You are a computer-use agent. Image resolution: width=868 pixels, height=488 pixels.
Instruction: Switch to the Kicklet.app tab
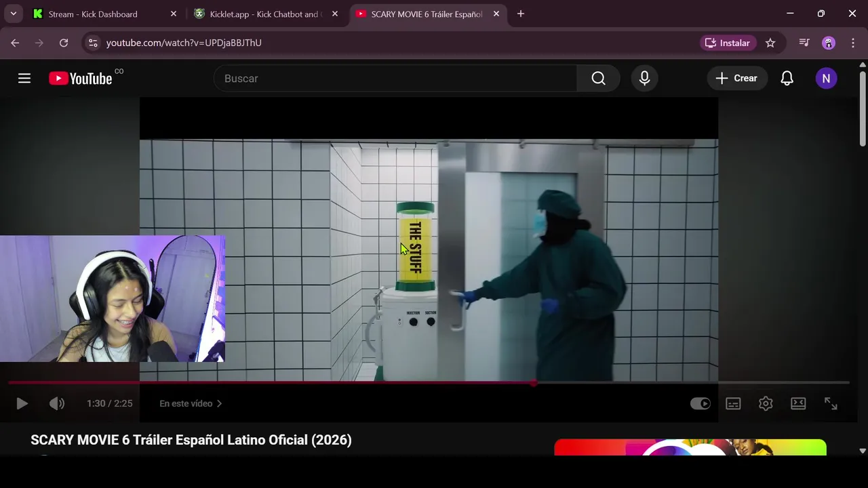tap(265, 14)
